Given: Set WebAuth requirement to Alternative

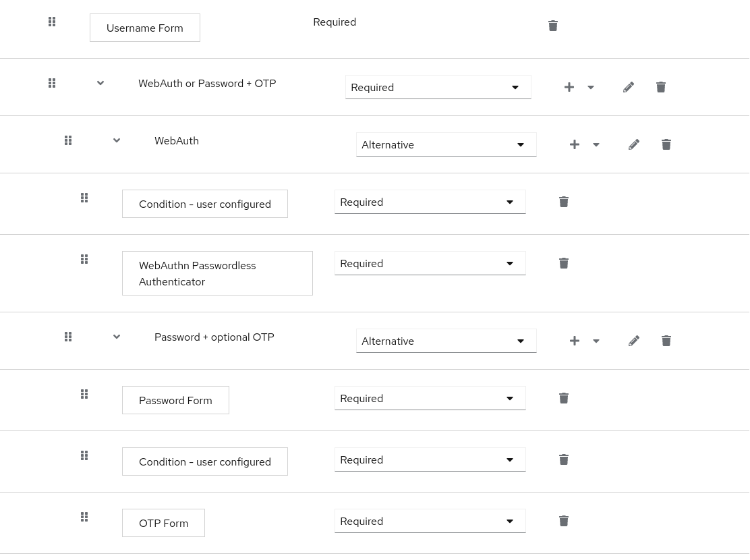Looking at the screenshot, I should pos(446,144).
